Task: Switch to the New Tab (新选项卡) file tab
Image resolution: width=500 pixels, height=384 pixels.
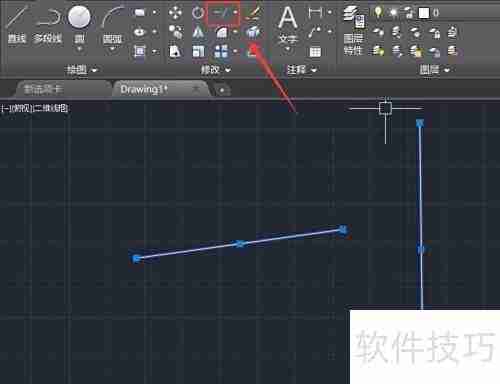Action: point(63,89)
